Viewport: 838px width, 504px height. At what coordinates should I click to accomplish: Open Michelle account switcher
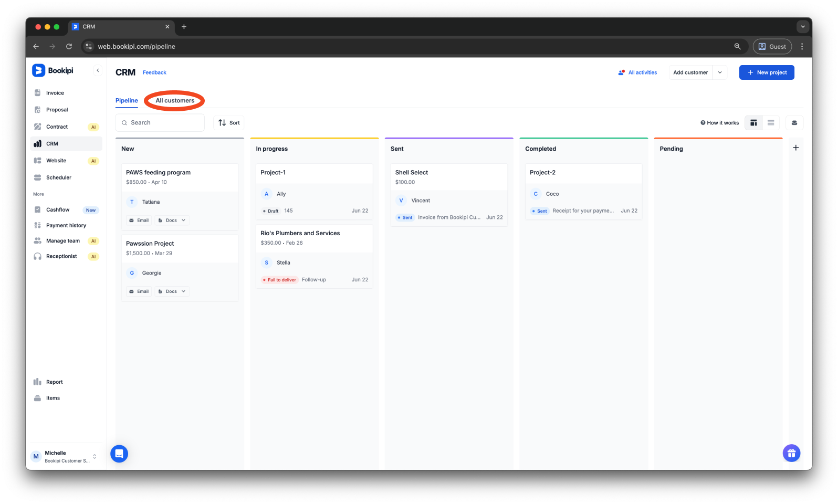[x=64, y=456]
